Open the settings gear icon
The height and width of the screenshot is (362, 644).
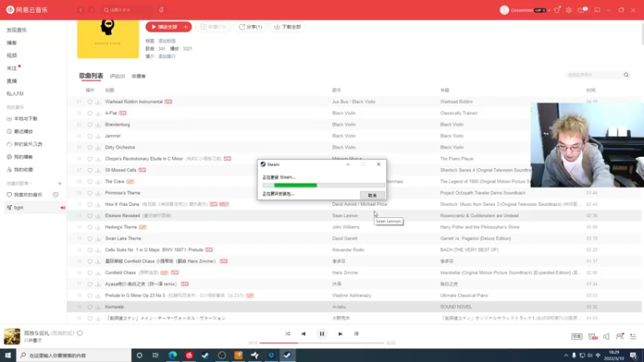pyautogui.click(x=569, y=10)
